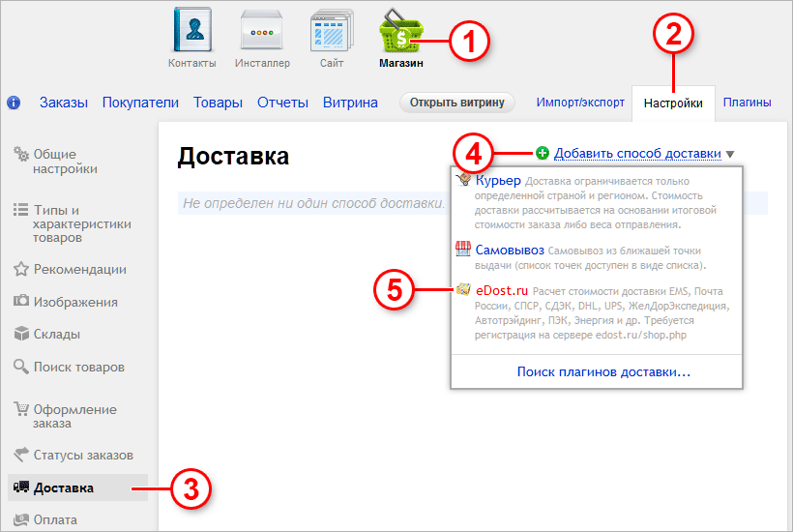Click the green plus icon

pos(543,153)
